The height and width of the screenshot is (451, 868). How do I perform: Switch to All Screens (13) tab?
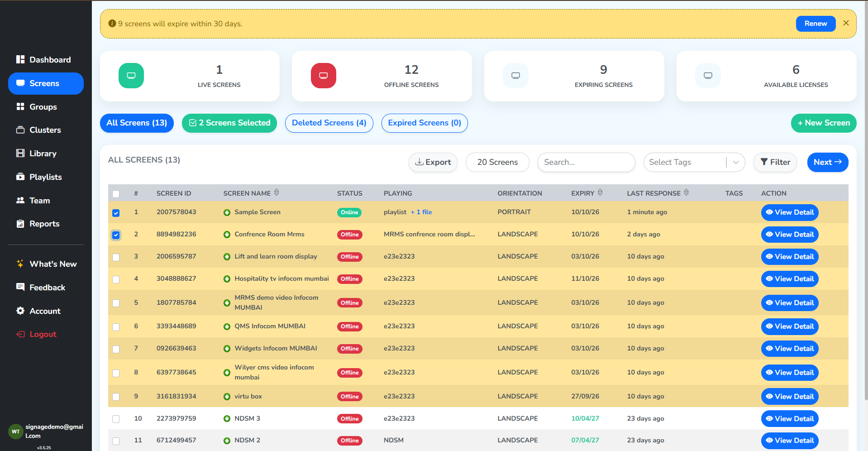pyautogui.click(x=137, y=123)
